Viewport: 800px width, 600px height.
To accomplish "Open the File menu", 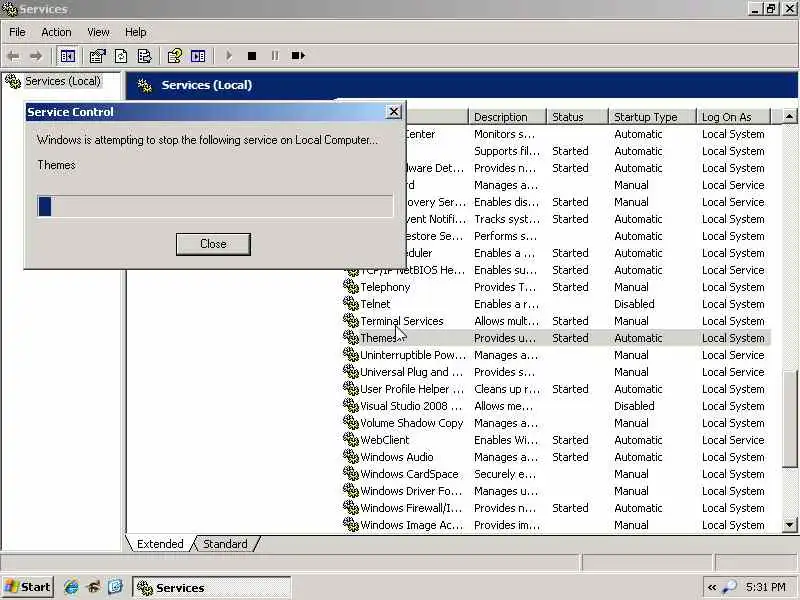I will coord(17,32).
